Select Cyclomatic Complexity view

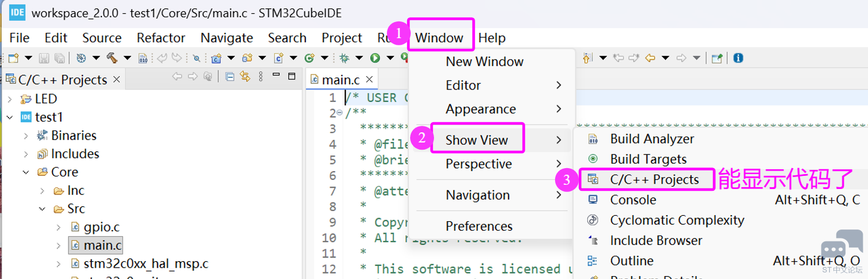pyautogui.click(x=721, y=220)
